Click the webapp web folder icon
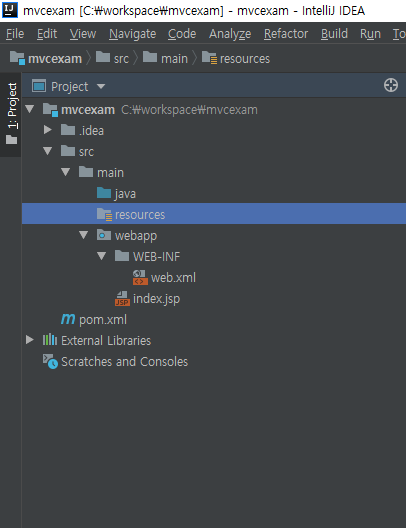The width and height of the screenshot is (406, 528). [104, 235]
